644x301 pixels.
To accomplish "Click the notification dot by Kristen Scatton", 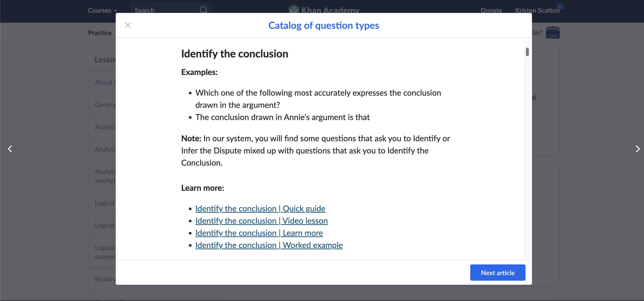I will (x=560, y=6).
